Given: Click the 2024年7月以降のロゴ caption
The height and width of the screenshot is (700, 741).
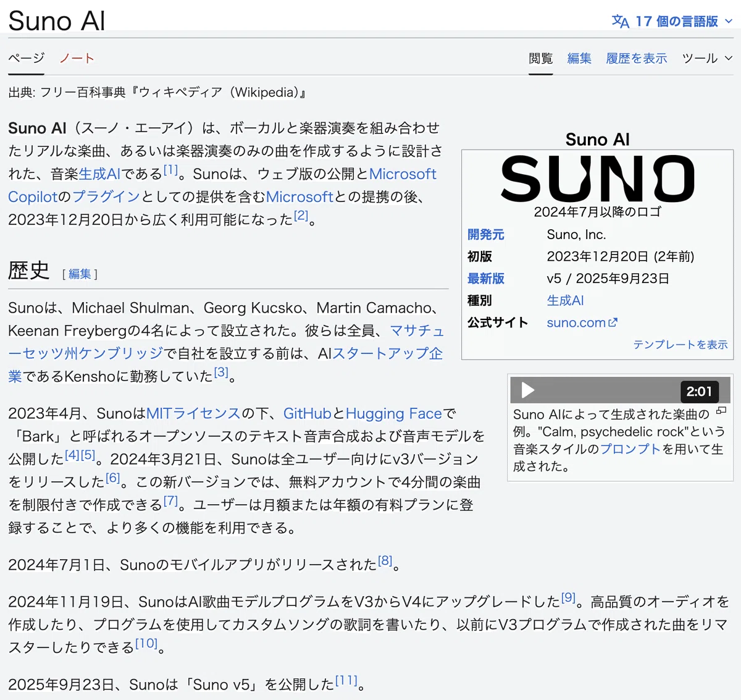Looking at the screenshot, I should tap(598, 212).
